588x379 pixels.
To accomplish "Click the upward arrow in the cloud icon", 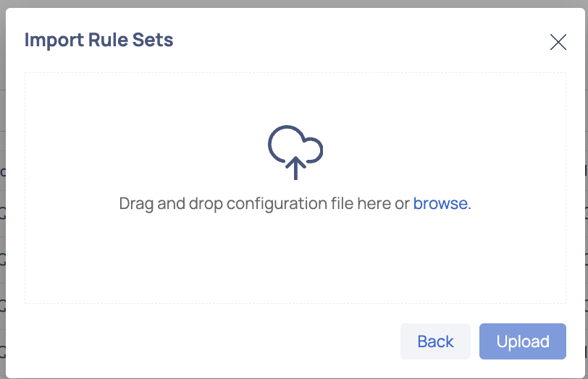I will pyautogui.click(x=295, y=168).
